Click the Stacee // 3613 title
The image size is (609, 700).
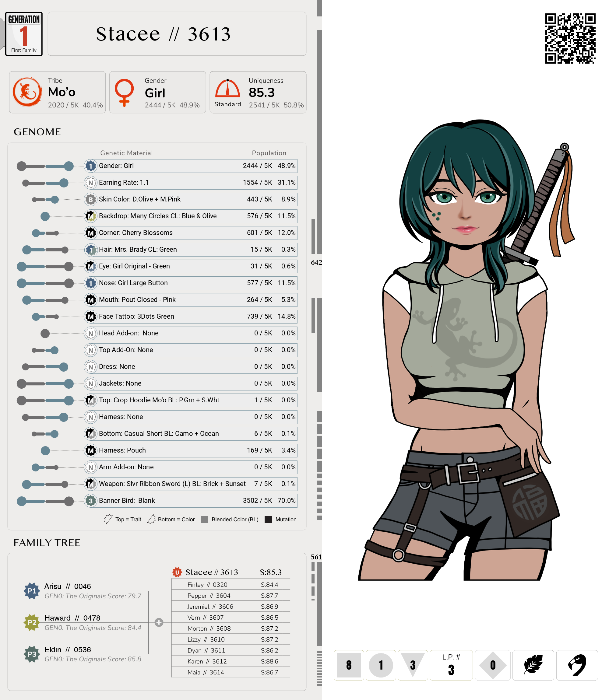pos(163,34)
